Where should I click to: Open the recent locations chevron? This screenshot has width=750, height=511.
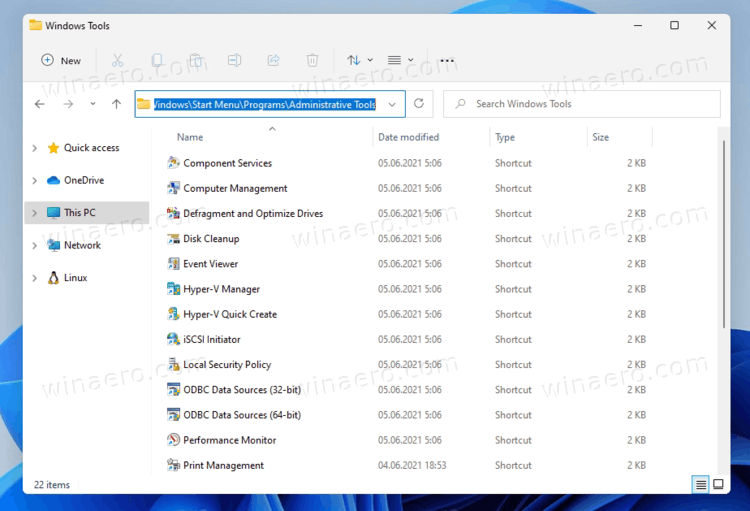93,104
